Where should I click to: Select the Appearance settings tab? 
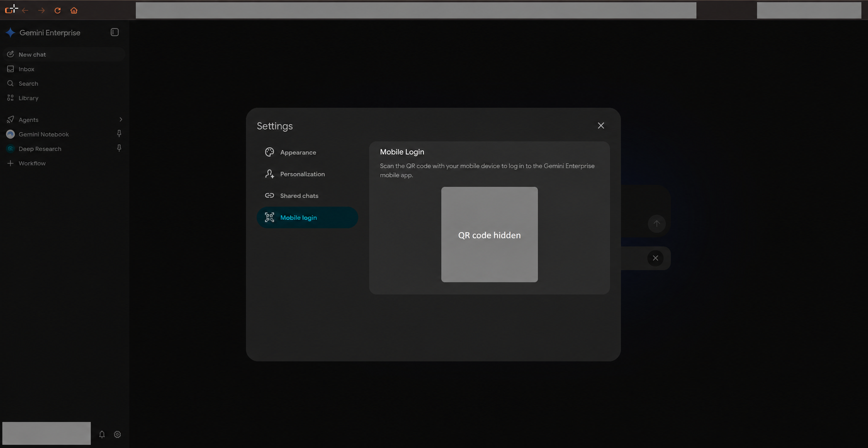click(307, 152)
